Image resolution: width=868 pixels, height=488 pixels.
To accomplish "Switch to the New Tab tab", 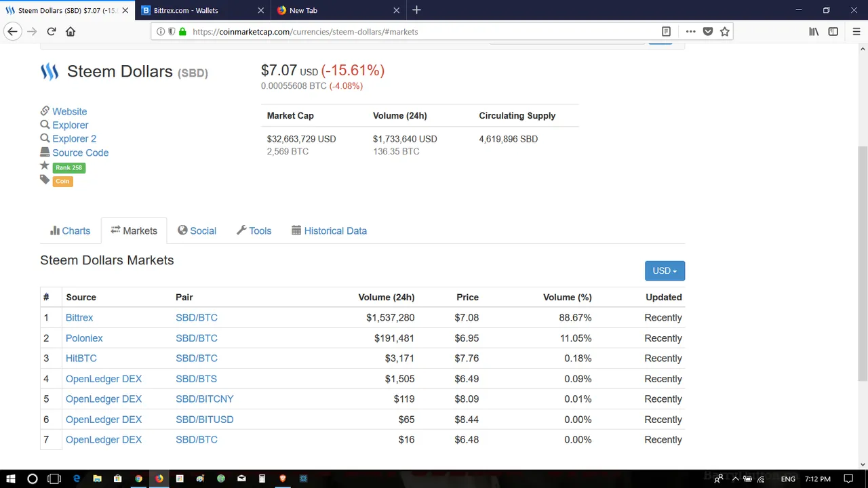I will click(x=339, y=10).
